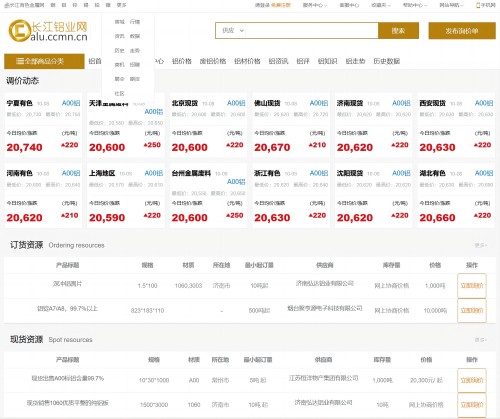Click the 1060,3003 material cell
The width and height of the screenshot is (500, 419).
coord(188,286)
